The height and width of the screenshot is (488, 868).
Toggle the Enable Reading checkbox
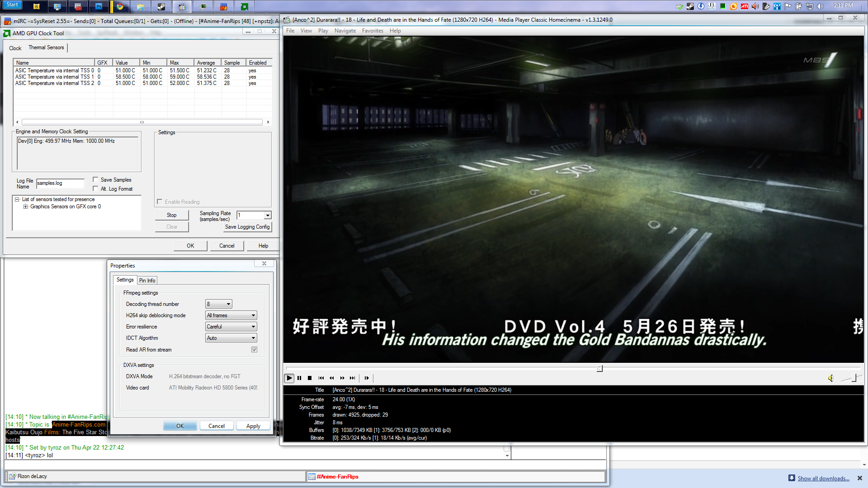coord(160,202)
